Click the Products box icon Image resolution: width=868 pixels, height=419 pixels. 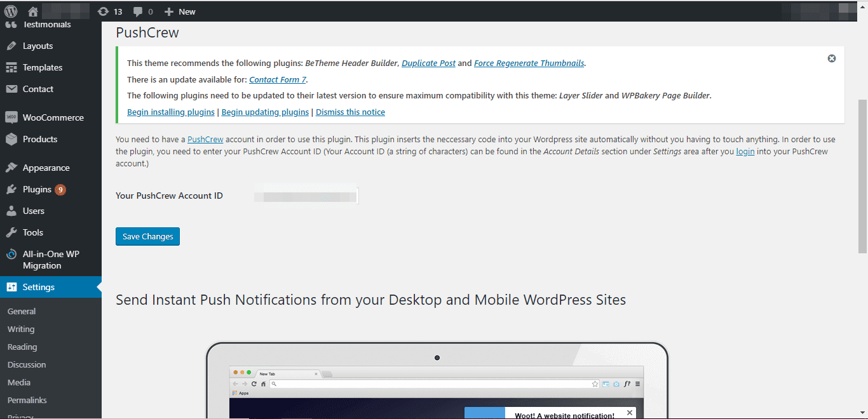coord(11,139)
